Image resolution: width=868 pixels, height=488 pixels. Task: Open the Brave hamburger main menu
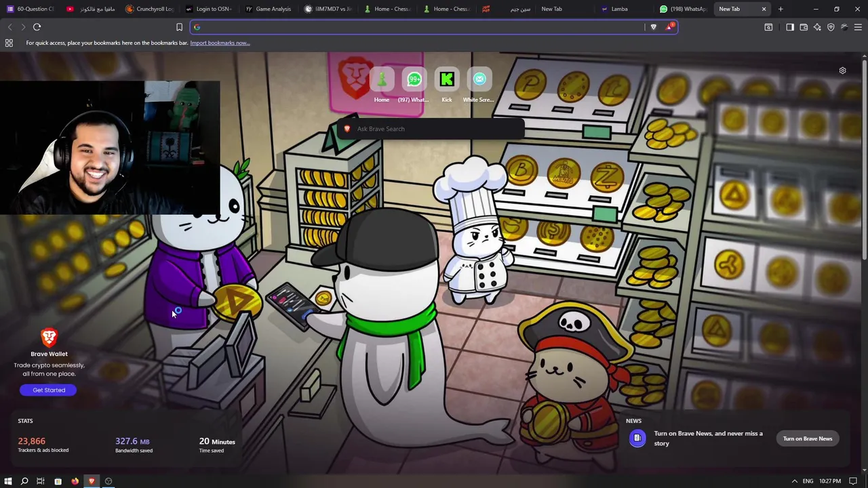coord(858,27)
